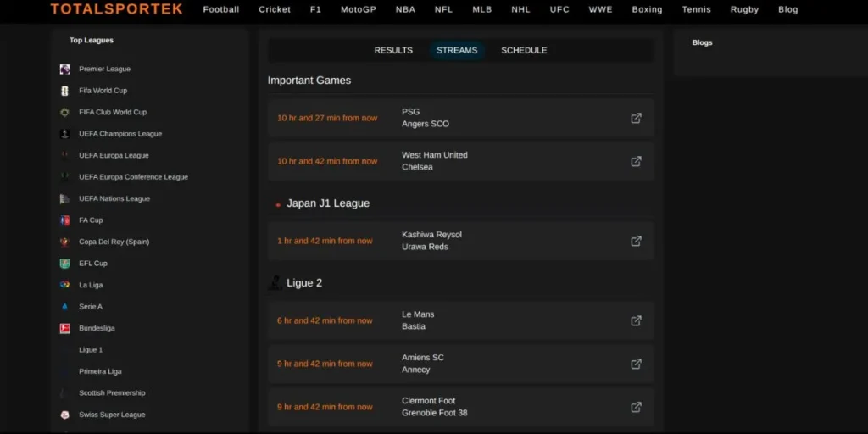Open the NHL menu item
Image resolution: width=868 pixels, height=434 pixels.
(520, 9)
